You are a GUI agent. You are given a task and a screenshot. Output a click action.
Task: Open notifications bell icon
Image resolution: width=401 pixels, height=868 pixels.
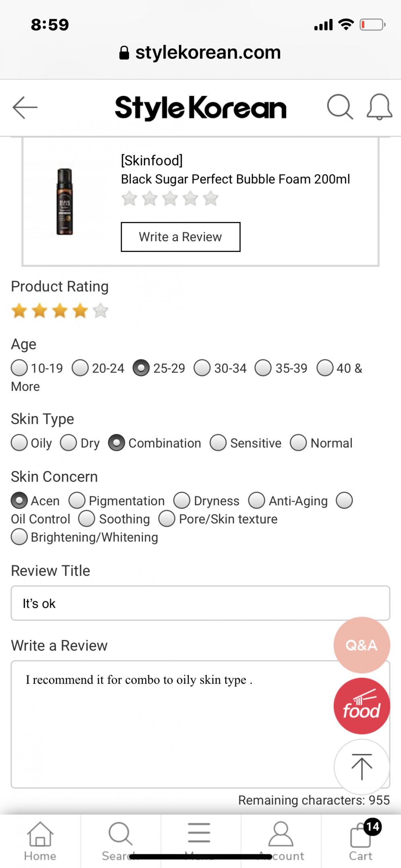tap(379, 107)
